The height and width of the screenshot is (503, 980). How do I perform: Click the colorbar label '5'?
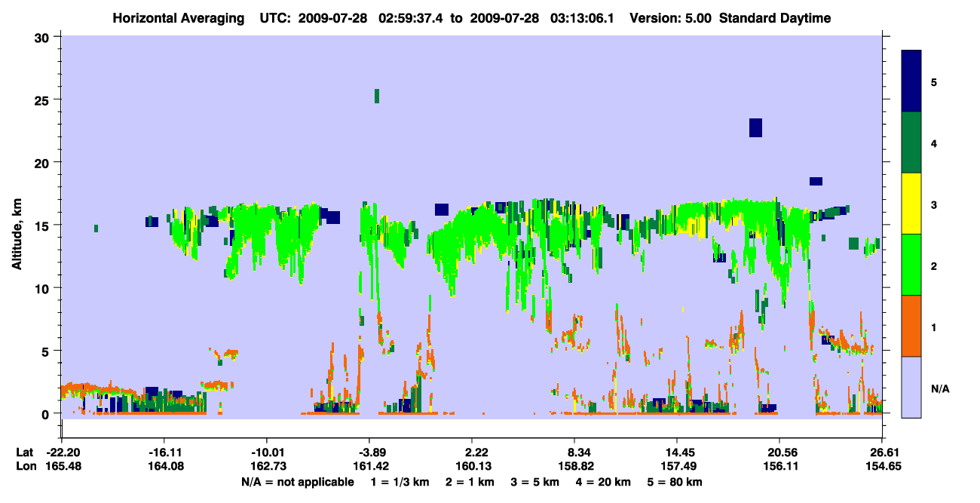pyautogui.click(x=933, y=81)
